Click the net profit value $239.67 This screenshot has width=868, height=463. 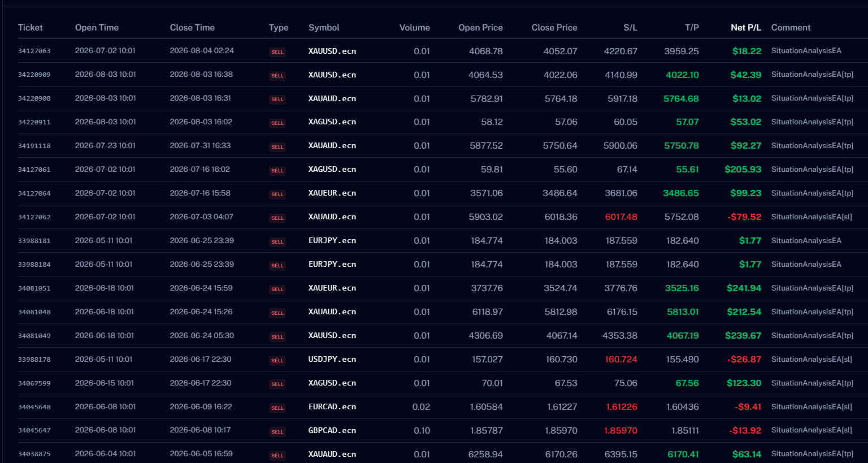[x=743, y=336]
